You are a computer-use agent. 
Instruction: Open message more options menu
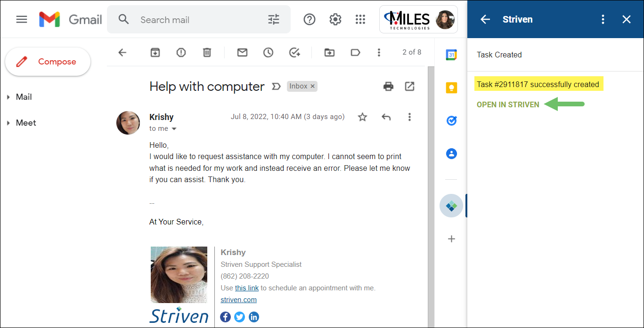coord(409,117)
